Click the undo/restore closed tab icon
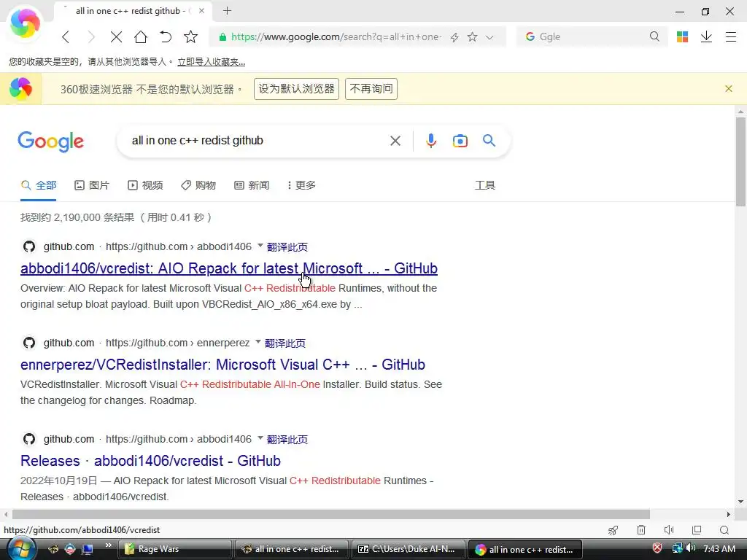Screen dimensions: 747x560 166,36
